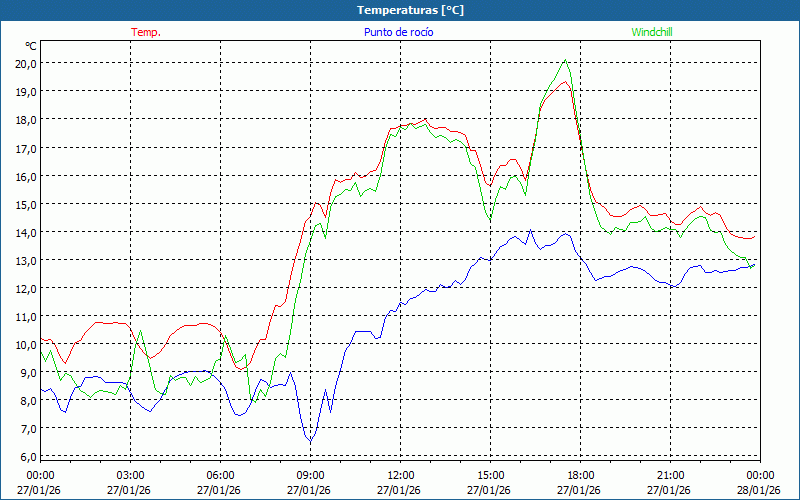Click the 21:00 time label on the x-axis
The image size is (800, 500).
(x=670, y=475)
